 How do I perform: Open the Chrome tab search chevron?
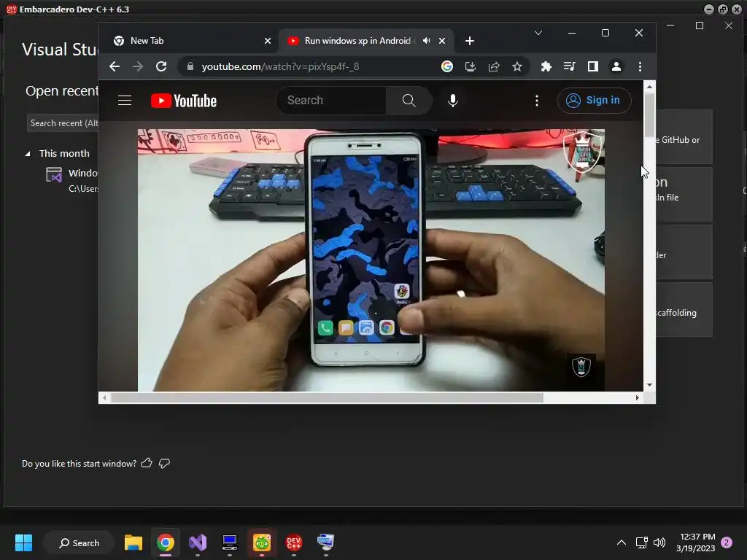pyautogui.click(x=538, y=33)
